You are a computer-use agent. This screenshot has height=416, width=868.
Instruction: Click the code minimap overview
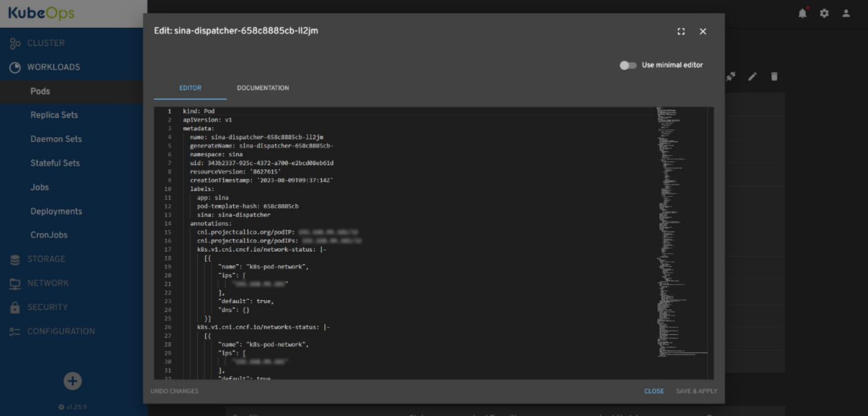[681, 233]
